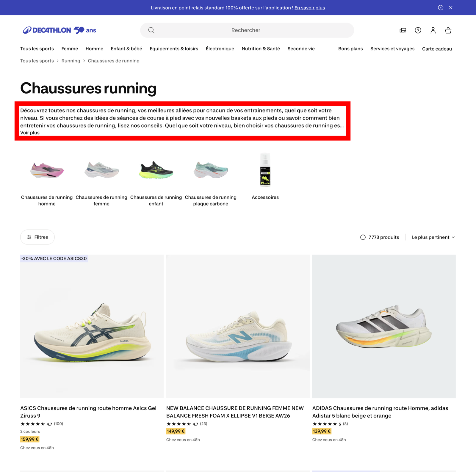Open the Nutrition & Santé menu
This screenshot has height=472, width=476.
[x=261, y=49]
